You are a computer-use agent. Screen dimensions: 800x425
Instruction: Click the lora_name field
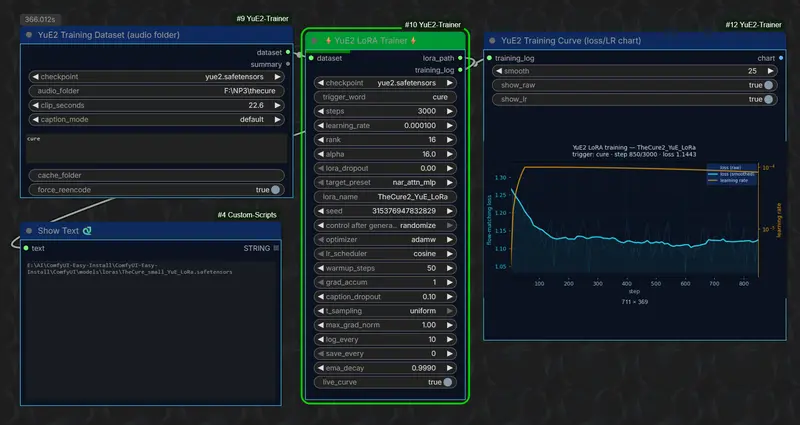385,197
